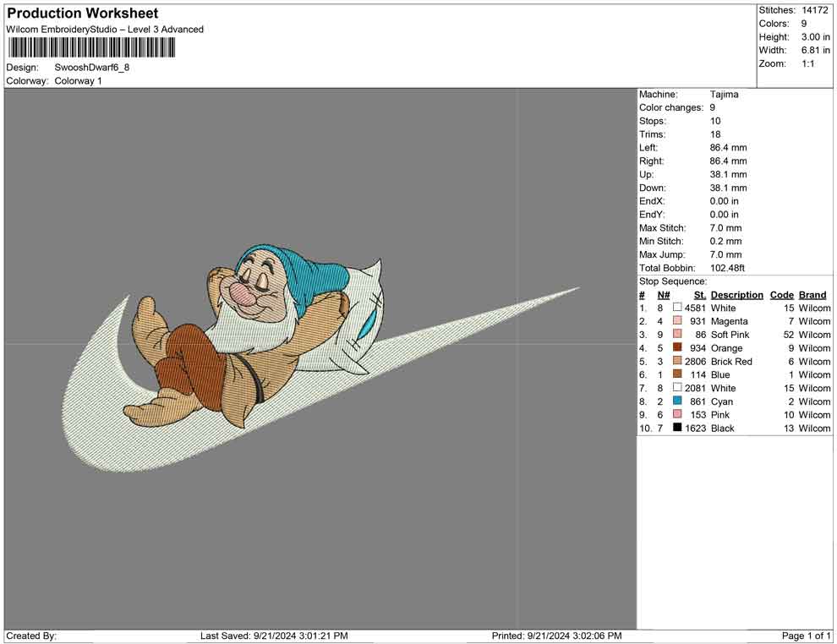The image size is (837, 644).
Task: Click the barcode under the worksheet title
Action: (x=91, y=47)
